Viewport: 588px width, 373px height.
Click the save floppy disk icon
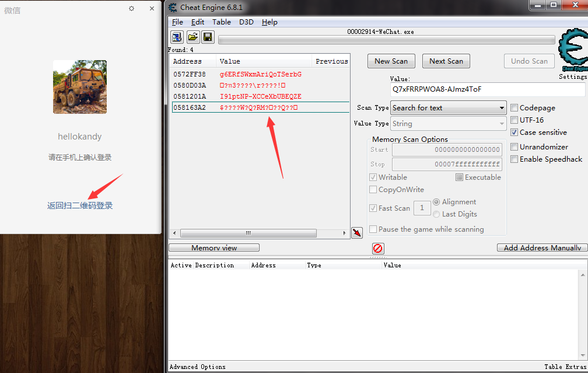(208, 37)
